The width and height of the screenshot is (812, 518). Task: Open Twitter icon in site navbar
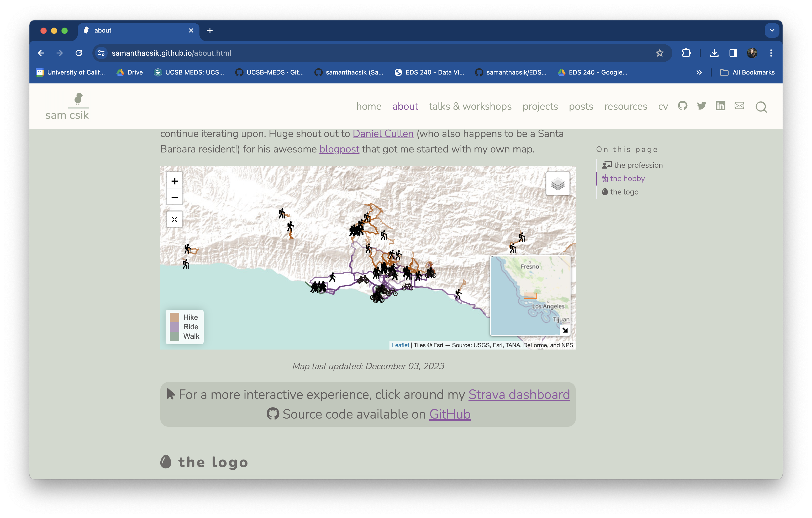pos(702,106)
